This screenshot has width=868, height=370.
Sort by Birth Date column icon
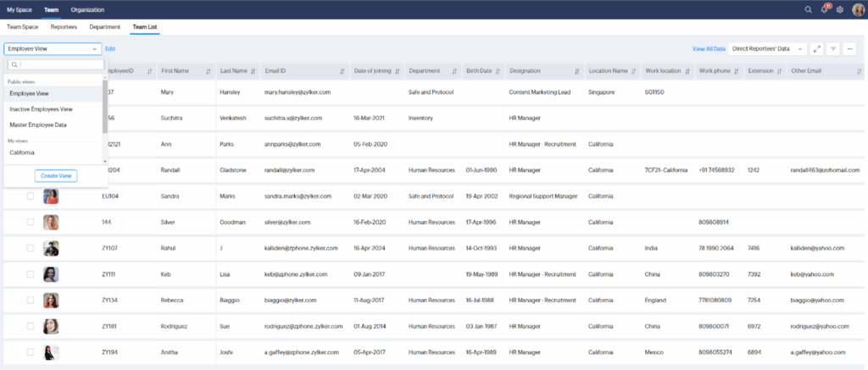click(x=500, y=71)
